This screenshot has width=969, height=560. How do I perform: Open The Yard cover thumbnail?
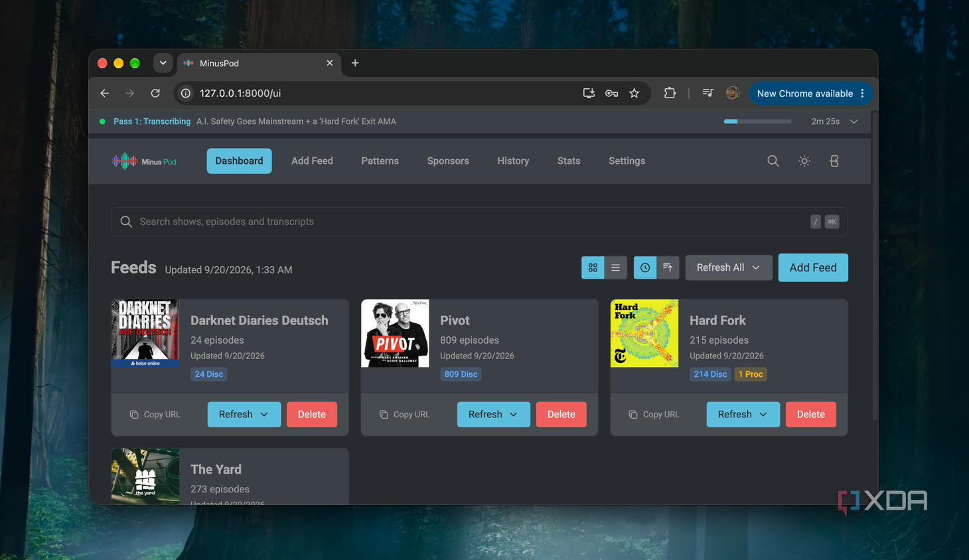click(x=145, y=476)
